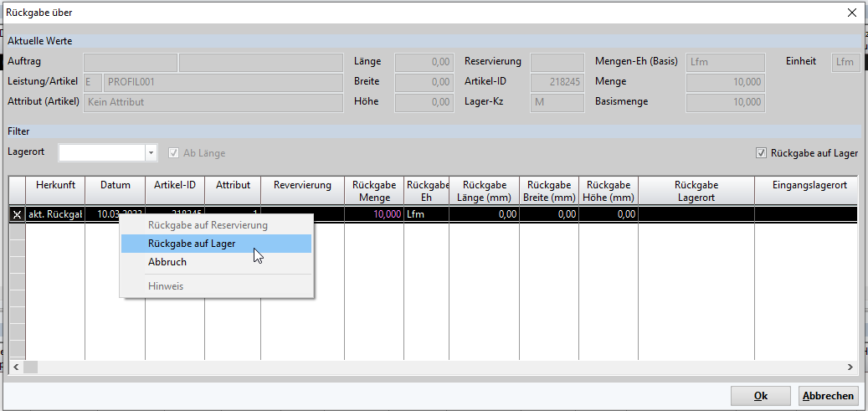868x411 pixels.
Task: Toggle the Rückgabe auf Lager checkbox
Action: [761, 153]
